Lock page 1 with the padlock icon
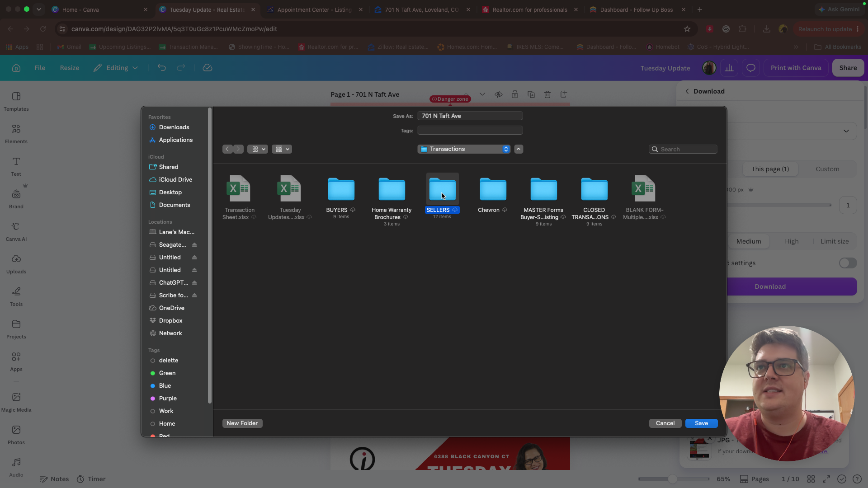The image size is (868, 488). 515,94
